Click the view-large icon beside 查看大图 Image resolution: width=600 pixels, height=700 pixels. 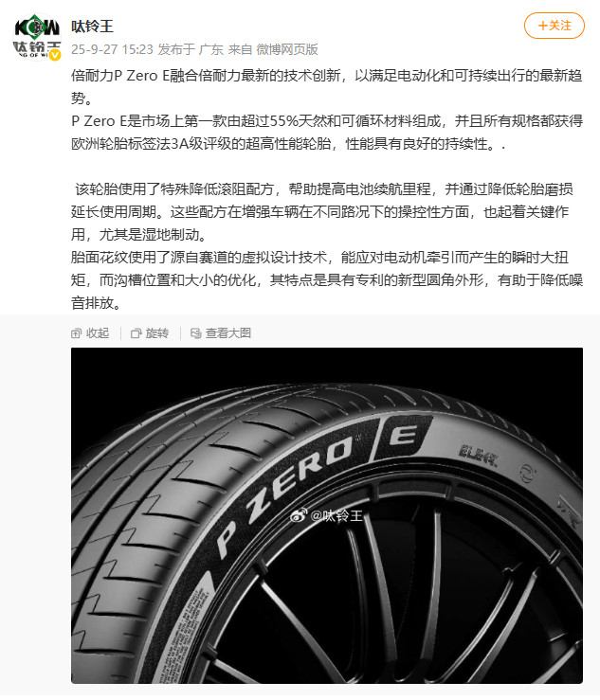[195, 333]
